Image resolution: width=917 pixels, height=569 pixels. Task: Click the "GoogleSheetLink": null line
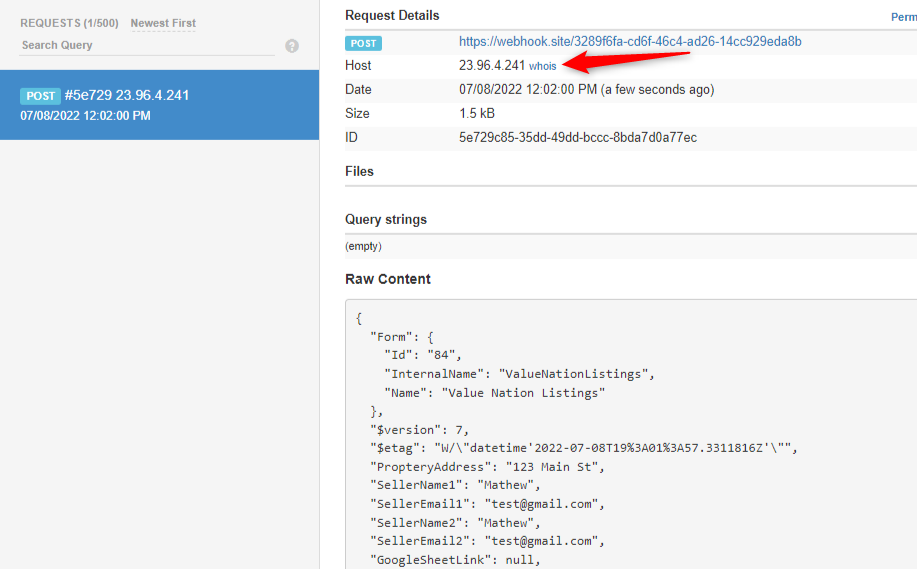(x=456, y=560)
